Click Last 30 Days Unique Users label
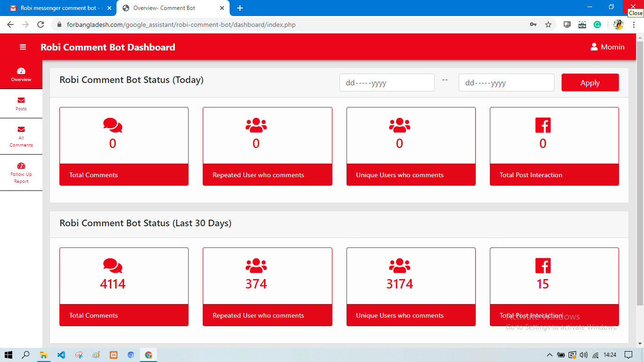Screen dimensions: 644x362 400,315
